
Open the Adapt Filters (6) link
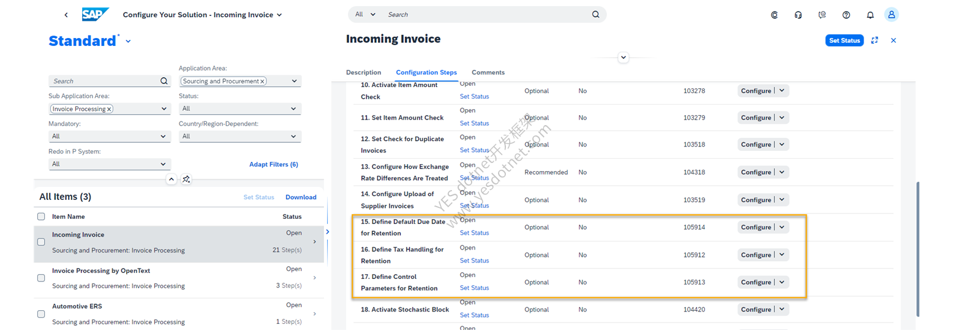tap(274, 164)
